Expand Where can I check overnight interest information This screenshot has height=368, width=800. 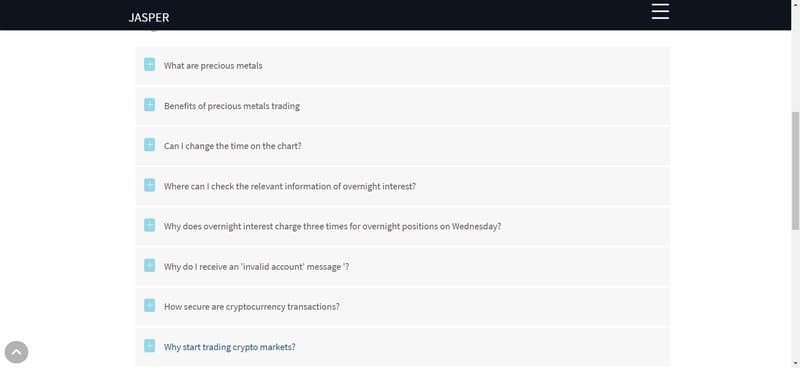point(403,186)
